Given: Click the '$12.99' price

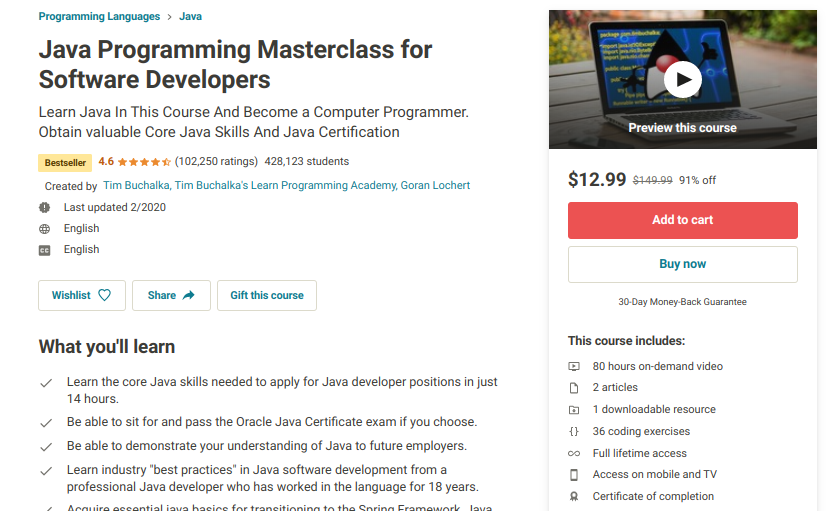Looking at the screenshot, I should [597, 180].
